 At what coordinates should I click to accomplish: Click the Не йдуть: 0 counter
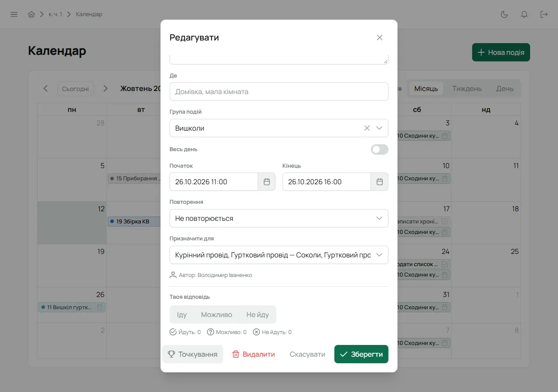point(272,332)
